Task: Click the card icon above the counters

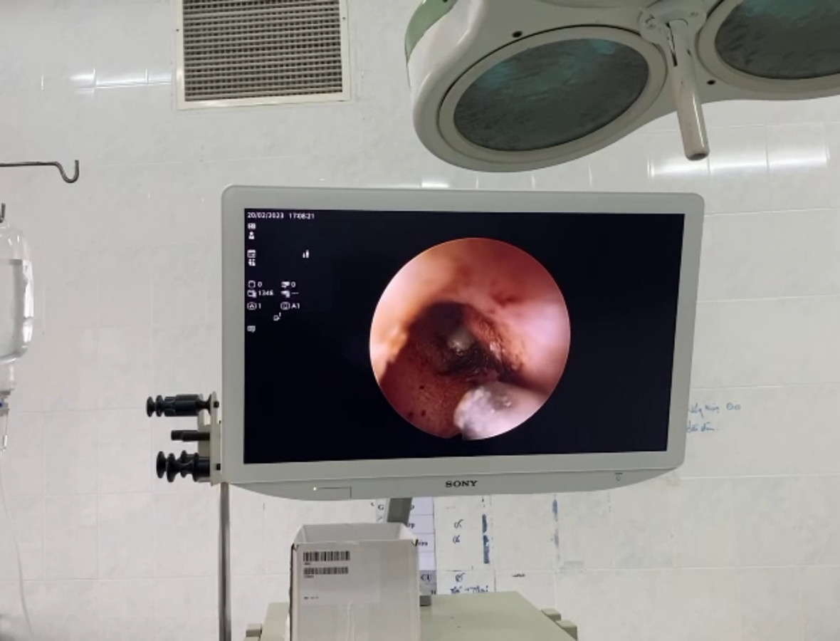Action: point(251,254)
